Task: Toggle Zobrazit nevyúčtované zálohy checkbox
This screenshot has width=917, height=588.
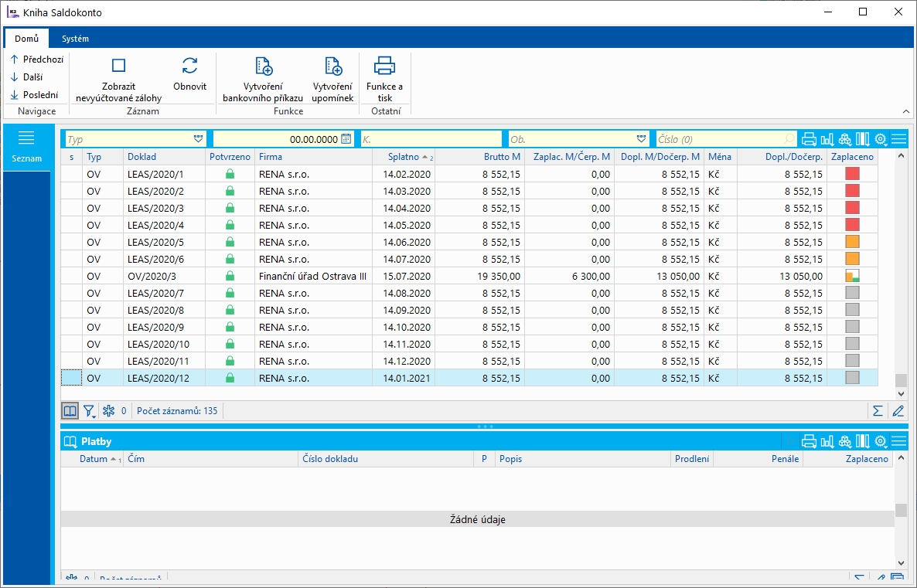Action: (118, 66)
